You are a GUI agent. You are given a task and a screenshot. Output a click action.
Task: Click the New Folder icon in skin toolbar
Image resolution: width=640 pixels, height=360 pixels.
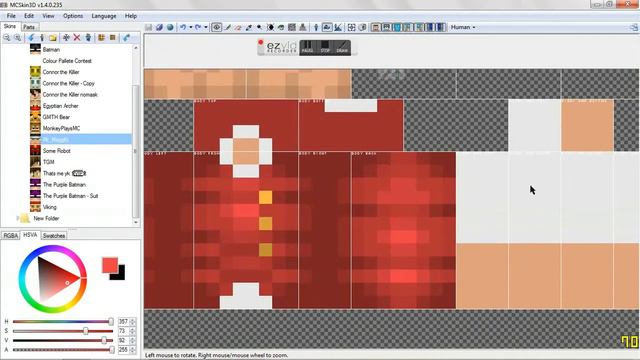point(53,38)
